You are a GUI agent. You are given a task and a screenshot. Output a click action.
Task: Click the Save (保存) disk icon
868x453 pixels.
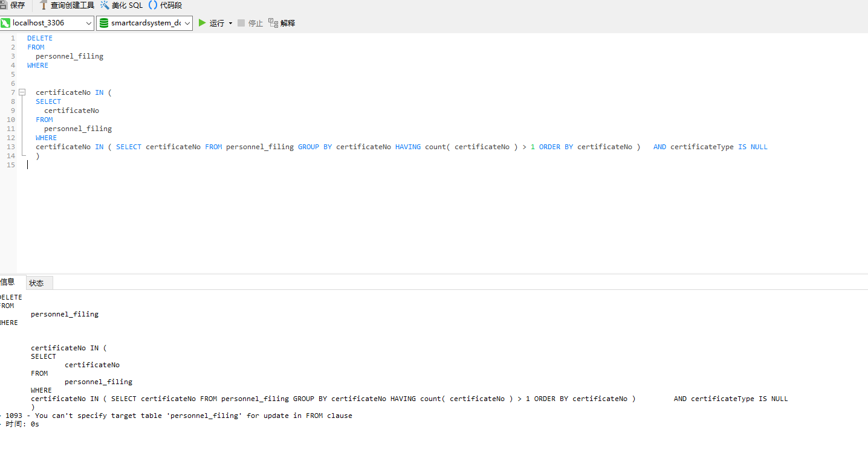point(3,5)
